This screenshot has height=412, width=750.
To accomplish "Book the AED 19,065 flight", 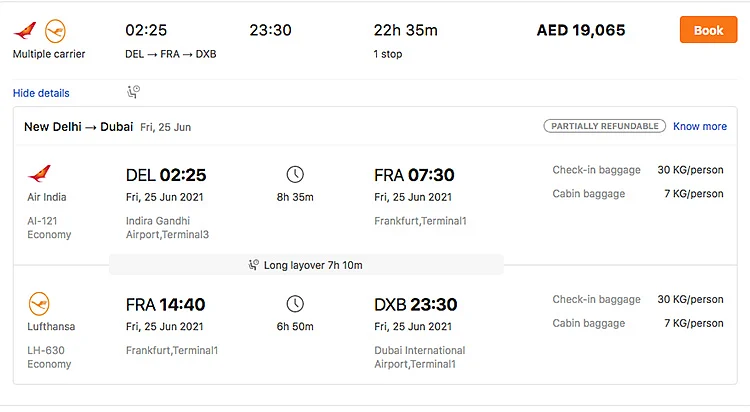I will point(708,30).
